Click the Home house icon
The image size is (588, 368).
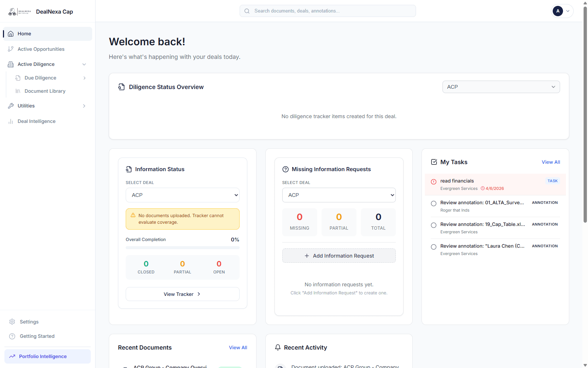pyautogui.click(x=11, y=34)
